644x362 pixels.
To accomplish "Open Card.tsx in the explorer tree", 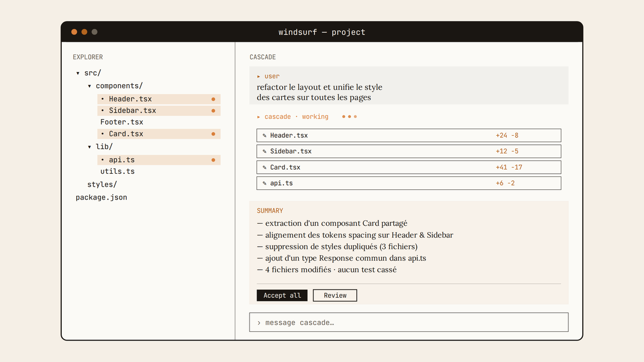I will click(159, 134).
